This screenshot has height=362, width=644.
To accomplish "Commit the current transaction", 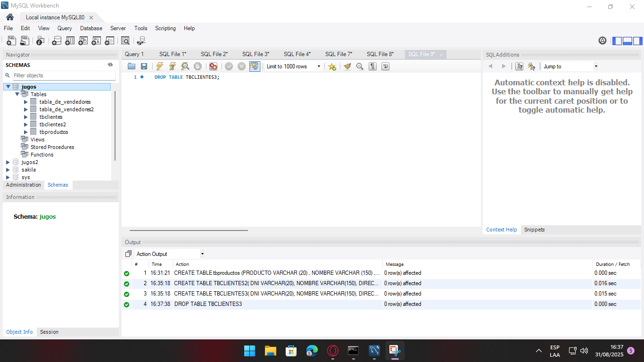I will pyautogui.click(x=229, y=66).
